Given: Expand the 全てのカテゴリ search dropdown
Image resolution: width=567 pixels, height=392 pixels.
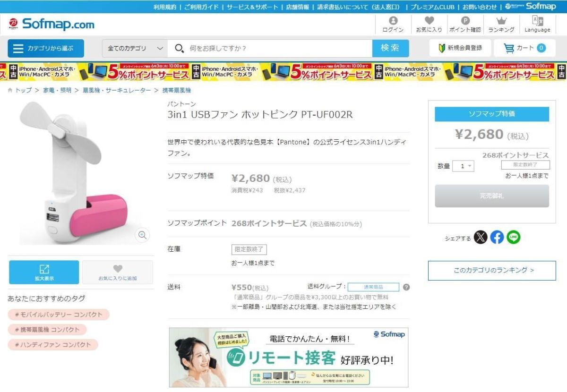Looking at the screenshot, I should [135, 48].
